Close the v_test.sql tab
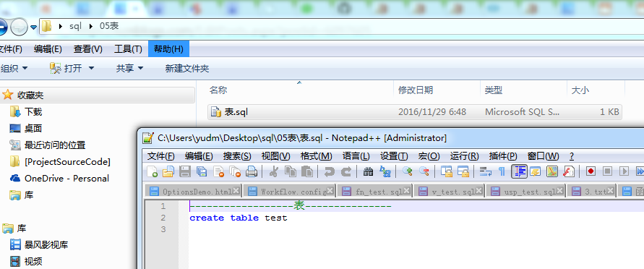 (x=479, y=191)
